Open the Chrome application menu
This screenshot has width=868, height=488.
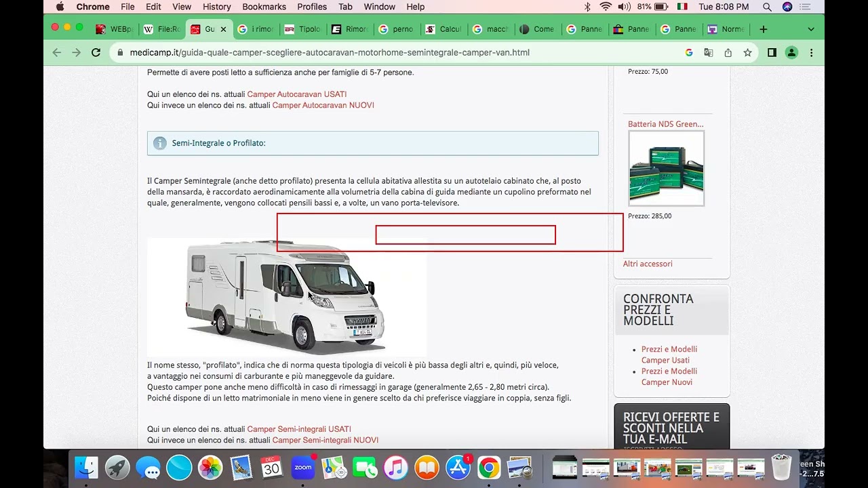tap(93, 7)
